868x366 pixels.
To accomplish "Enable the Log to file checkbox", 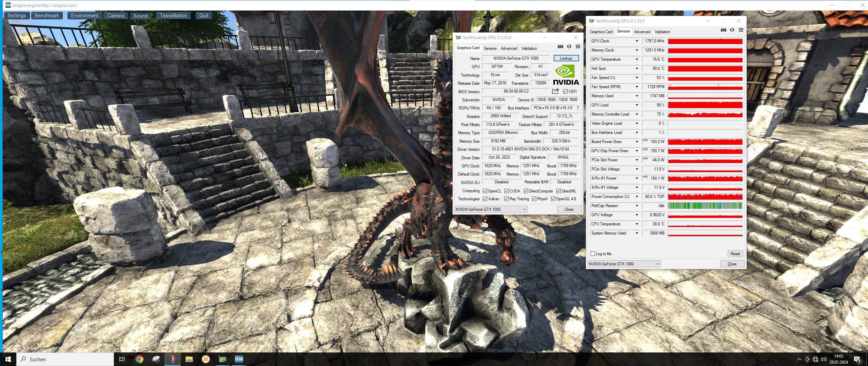I will [x=593, y=253].
